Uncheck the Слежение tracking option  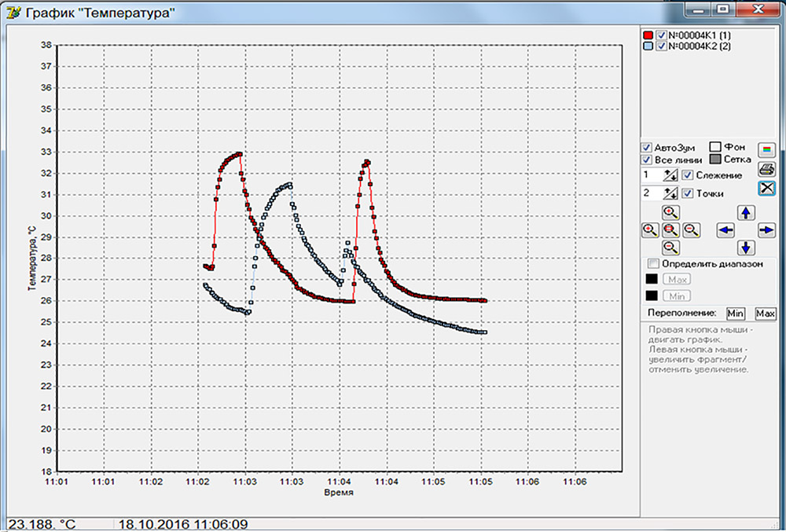point(687,174)
